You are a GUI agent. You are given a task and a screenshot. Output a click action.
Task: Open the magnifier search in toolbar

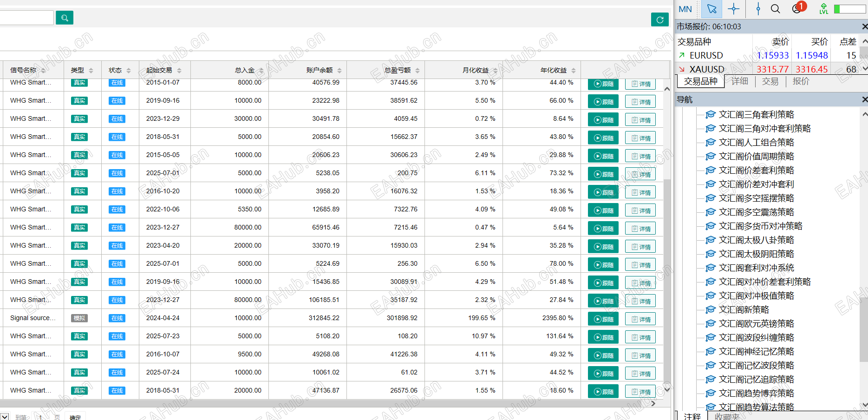(775, 9)
